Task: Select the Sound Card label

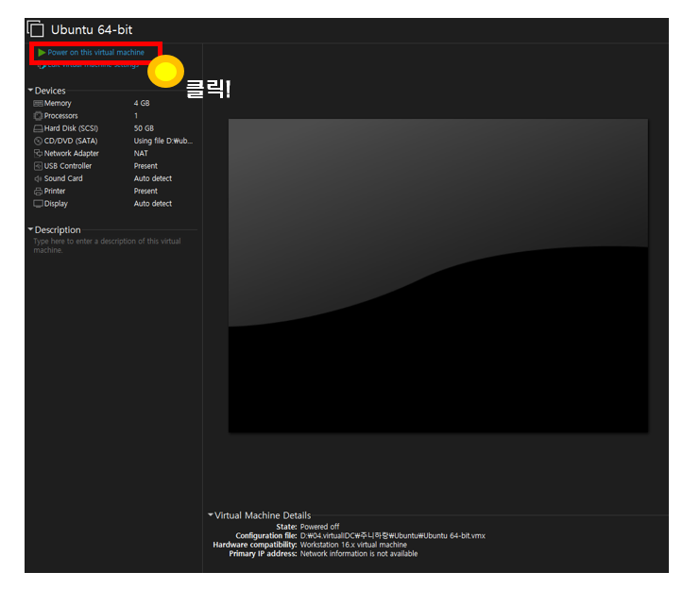Action: coord(63,178)
